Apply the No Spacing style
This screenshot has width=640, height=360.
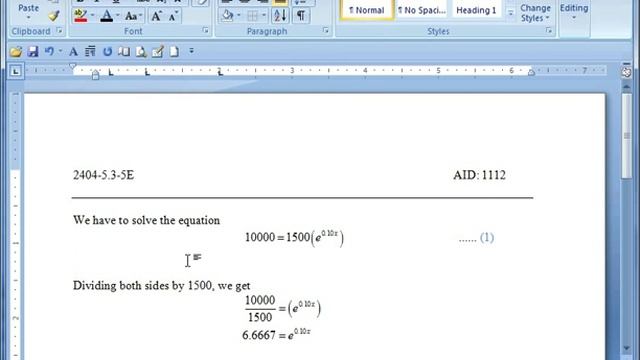pyautogui.click(x=422, y=10)
